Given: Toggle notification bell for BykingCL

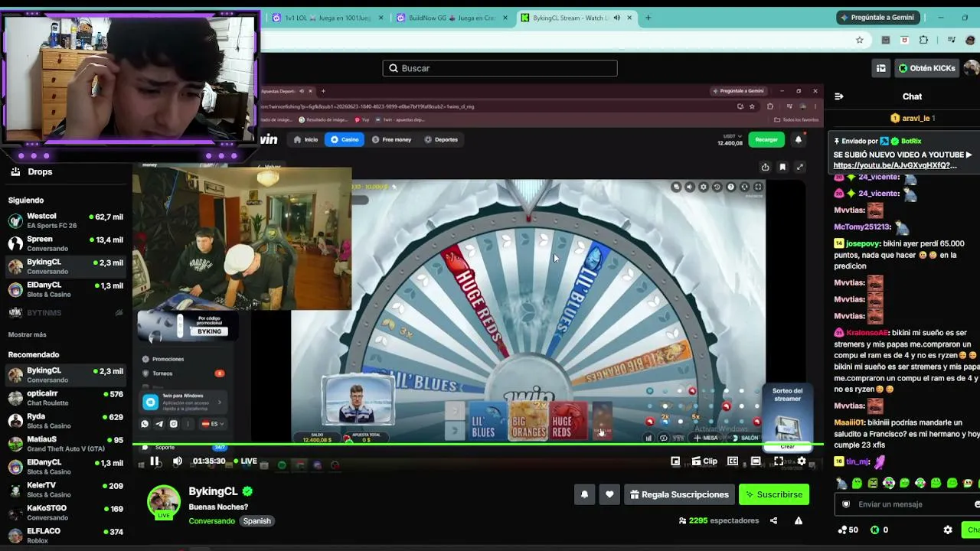Looking at the screenshot, I should pos(584,494).
